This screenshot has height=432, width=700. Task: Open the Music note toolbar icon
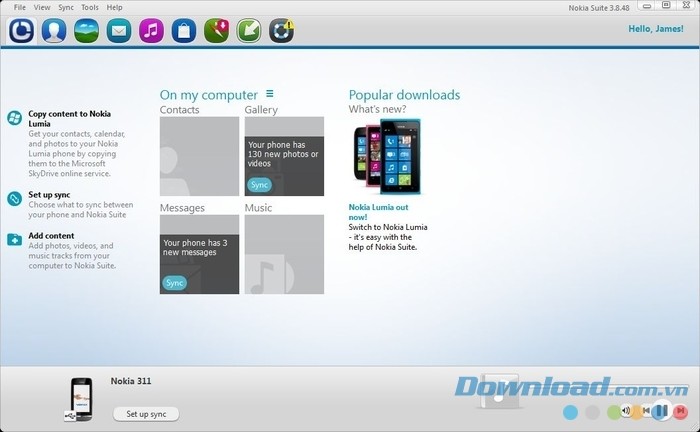(x=151, y=31)
